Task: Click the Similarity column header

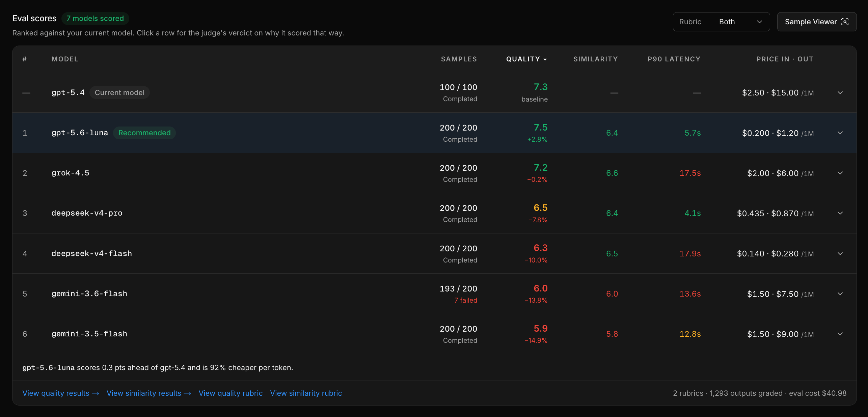Action: [x=596, y=59]
